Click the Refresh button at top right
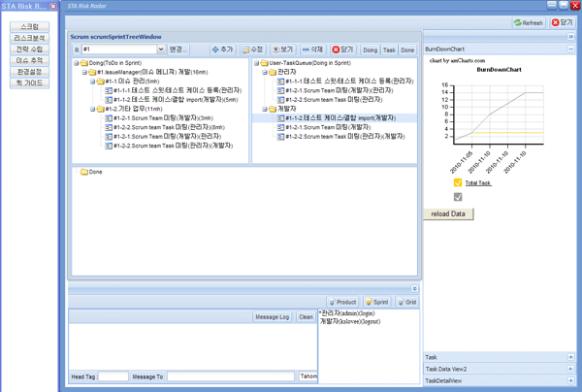582x392 pixels. pyautogui.click(x=529, y=22)
